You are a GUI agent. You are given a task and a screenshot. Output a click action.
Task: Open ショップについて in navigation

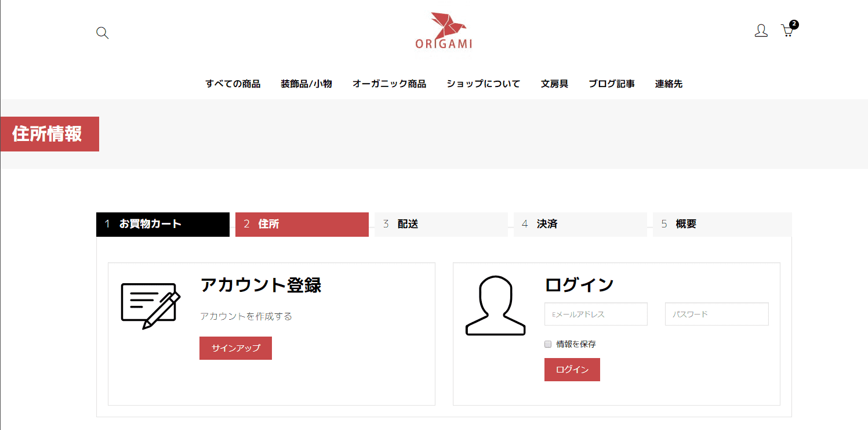(x=484, y=84)
